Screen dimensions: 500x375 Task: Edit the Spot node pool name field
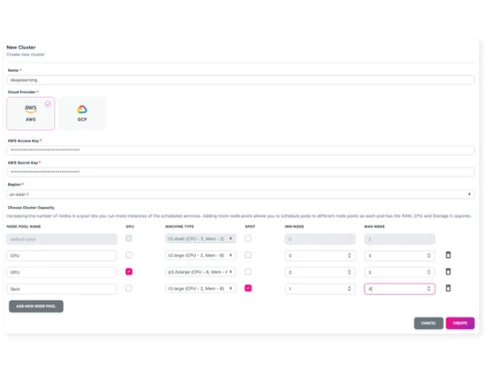pyautogui.click(x=62, y=289)
